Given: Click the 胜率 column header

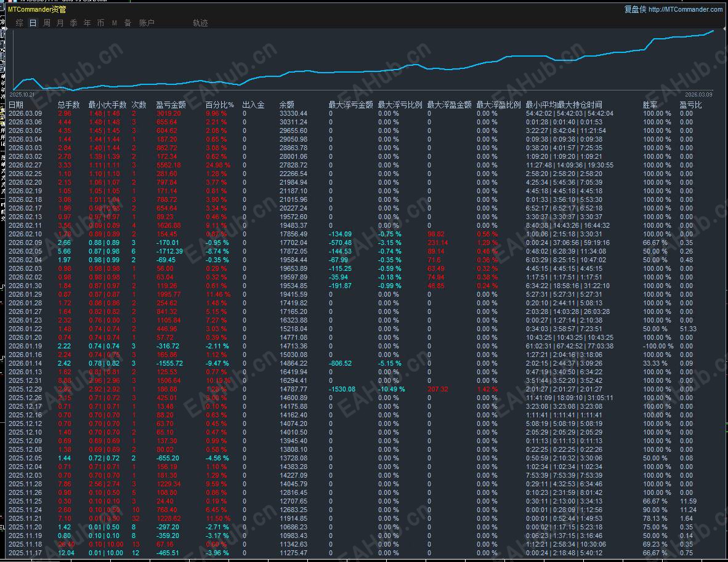Looking at the screenshot, I should pyautogui.click(x=650, y=105).
